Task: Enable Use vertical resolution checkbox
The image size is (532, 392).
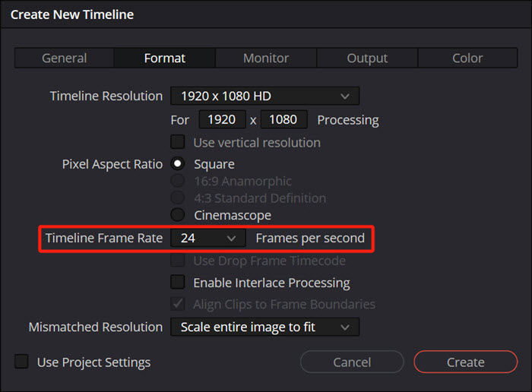Action: point(178,142)
